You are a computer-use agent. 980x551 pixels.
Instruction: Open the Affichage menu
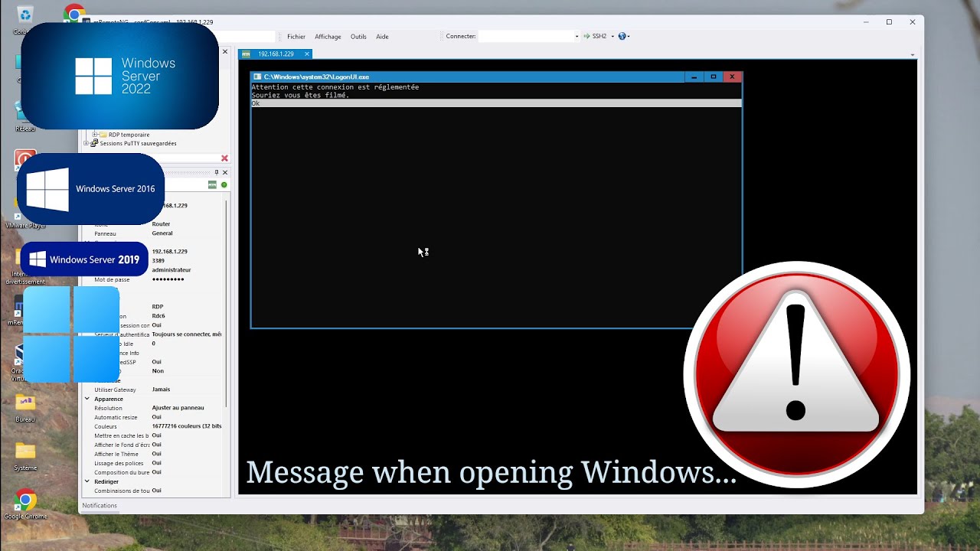pos(328,37)
